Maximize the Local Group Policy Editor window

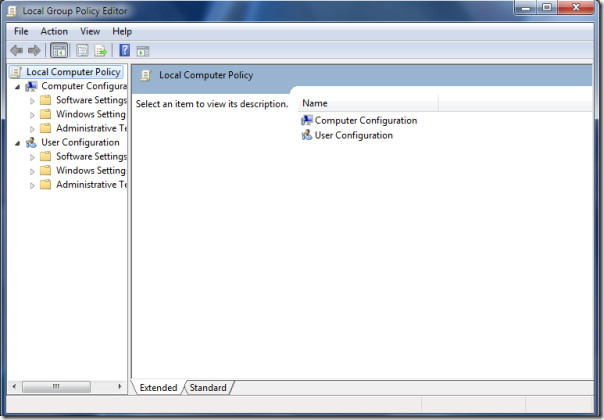tap(547, 8)
